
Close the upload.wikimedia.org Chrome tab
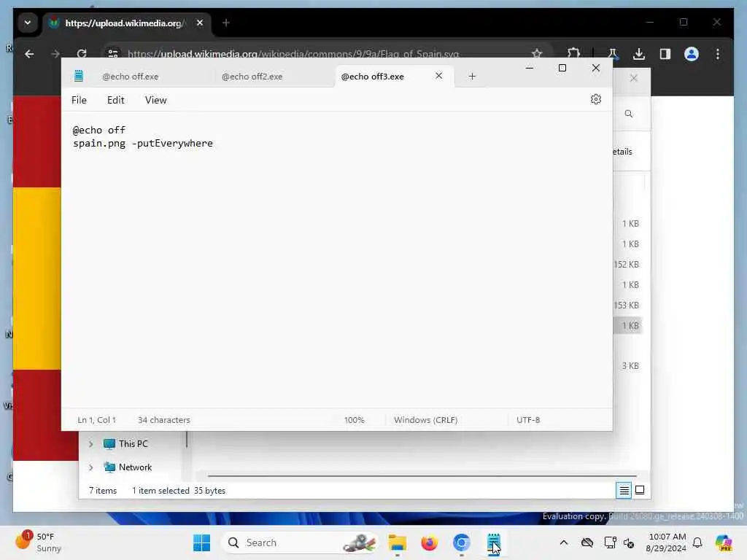tap(200, 23)
